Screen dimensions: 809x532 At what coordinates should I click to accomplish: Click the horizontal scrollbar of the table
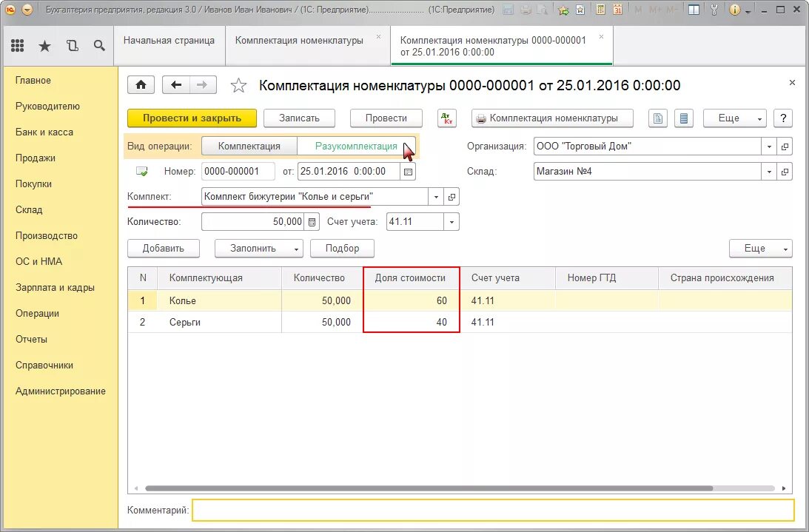click(429, 488)
